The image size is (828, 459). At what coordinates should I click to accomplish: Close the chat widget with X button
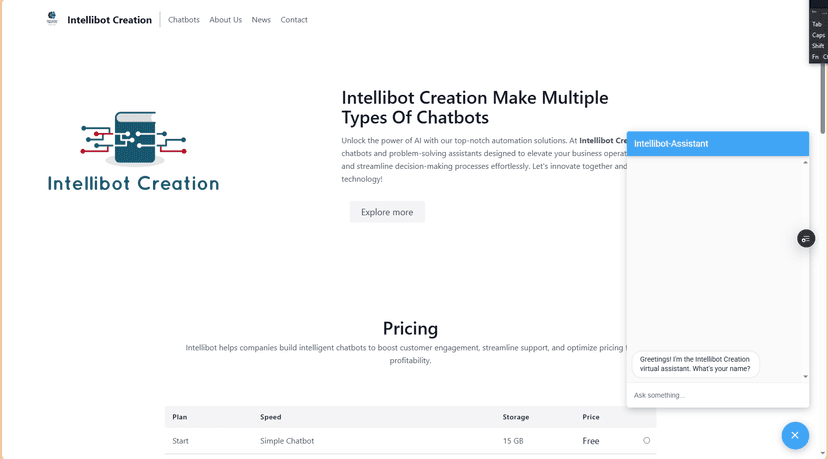pos(795,435)
